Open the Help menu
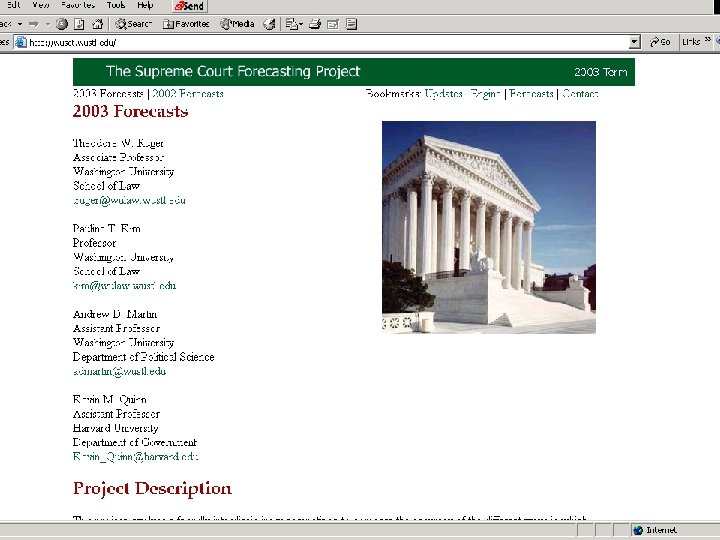The image size is (720, 540). [x=145, y=5]
